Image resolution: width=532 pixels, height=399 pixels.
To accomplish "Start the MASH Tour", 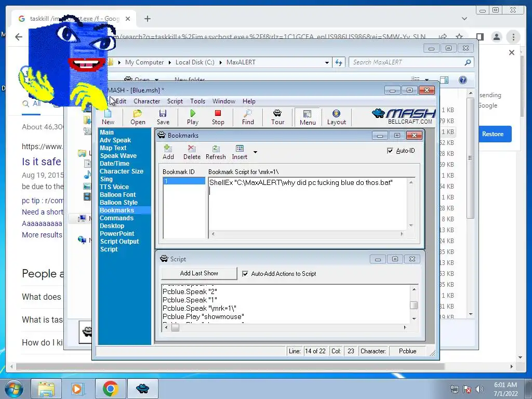I will pos(277,117).
